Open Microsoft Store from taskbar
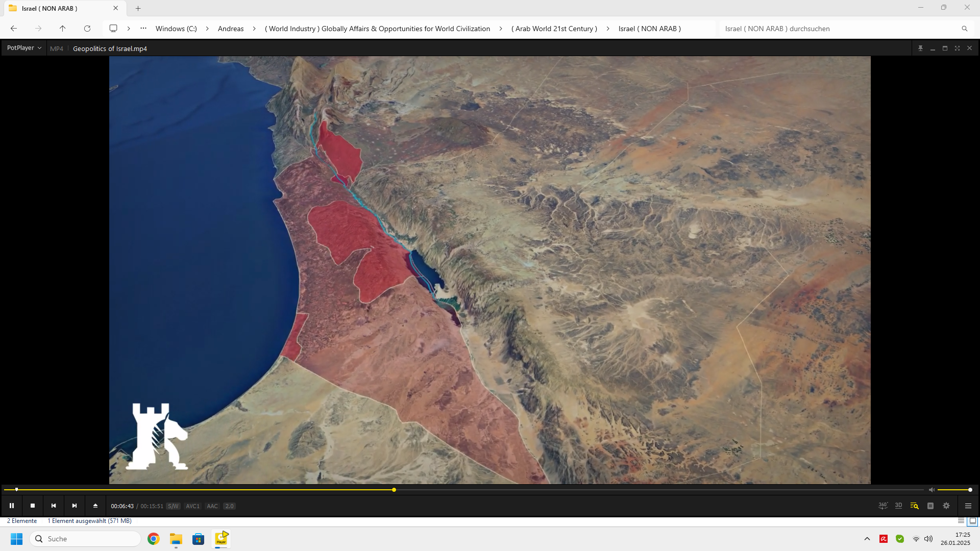The width and height of the screenshot is (980, 551). [199, 539]
